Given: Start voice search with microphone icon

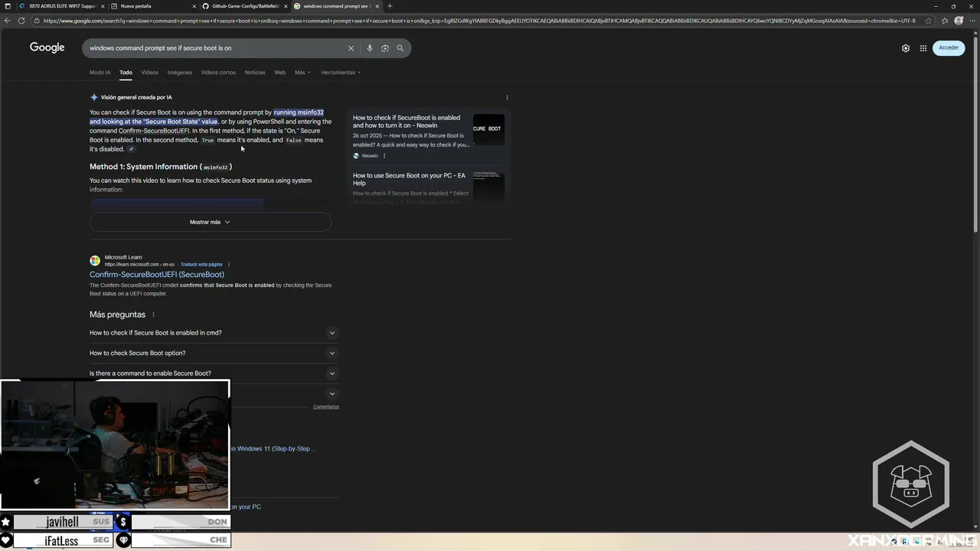Looking at the screenshot, I should [x=370, y=48].
